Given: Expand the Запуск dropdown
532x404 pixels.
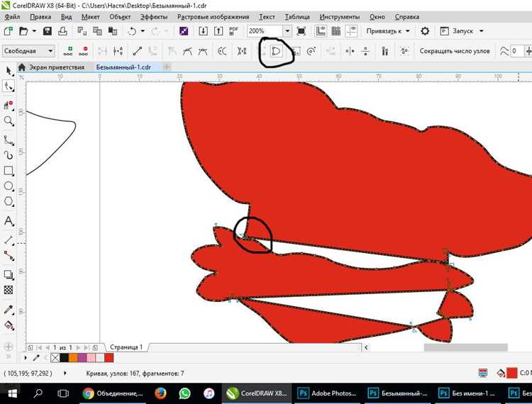Looking at the screenshot, I should [x=482, y=31].
